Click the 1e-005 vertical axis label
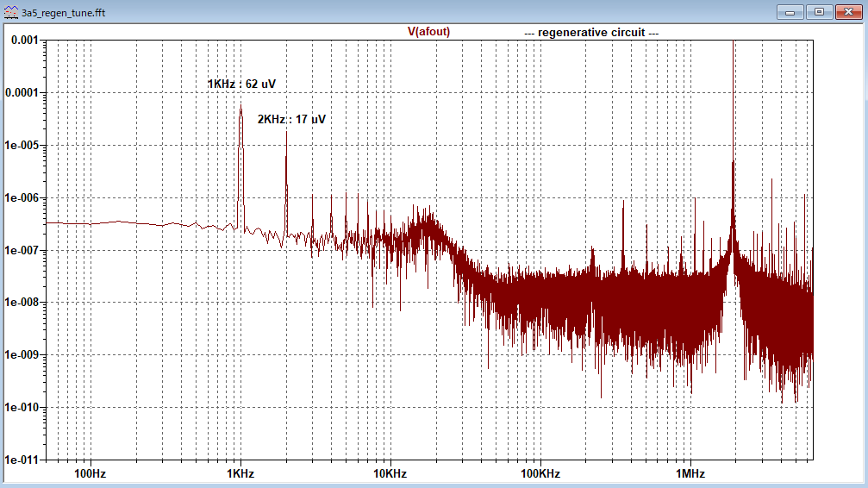The width and height of the screenshot is (868, 488). [x=23, y=146]
